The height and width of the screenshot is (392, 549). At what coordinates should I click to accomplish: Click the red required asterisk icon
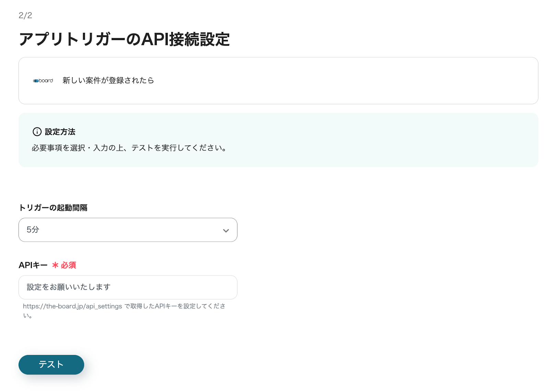point(55,265)
